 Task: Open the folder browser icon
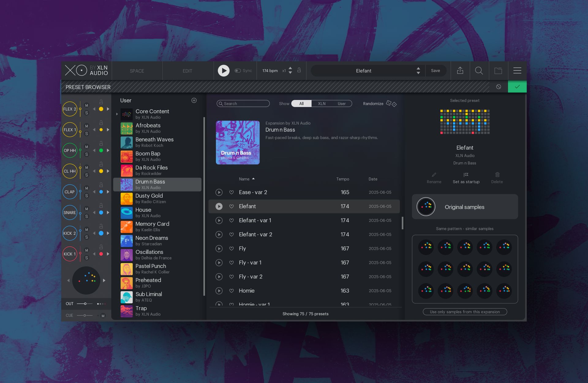(498, 71)
